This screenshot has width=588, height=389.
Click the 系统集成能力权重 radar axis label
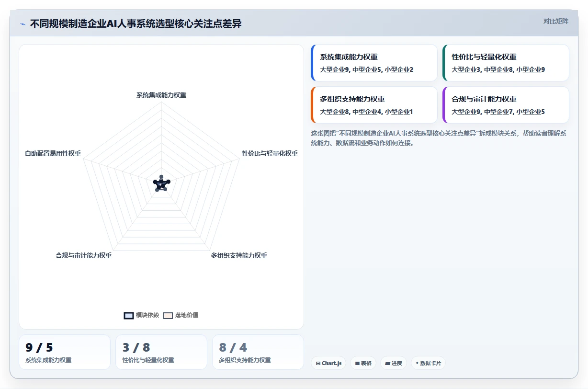click(161, 95)
